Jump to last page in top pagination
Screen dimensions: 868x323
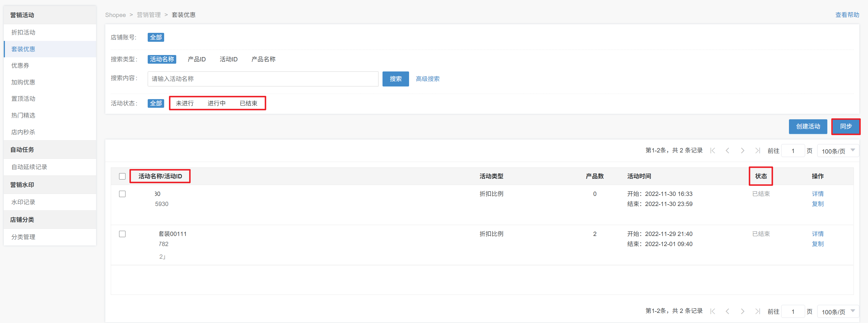tap(758, 151)
